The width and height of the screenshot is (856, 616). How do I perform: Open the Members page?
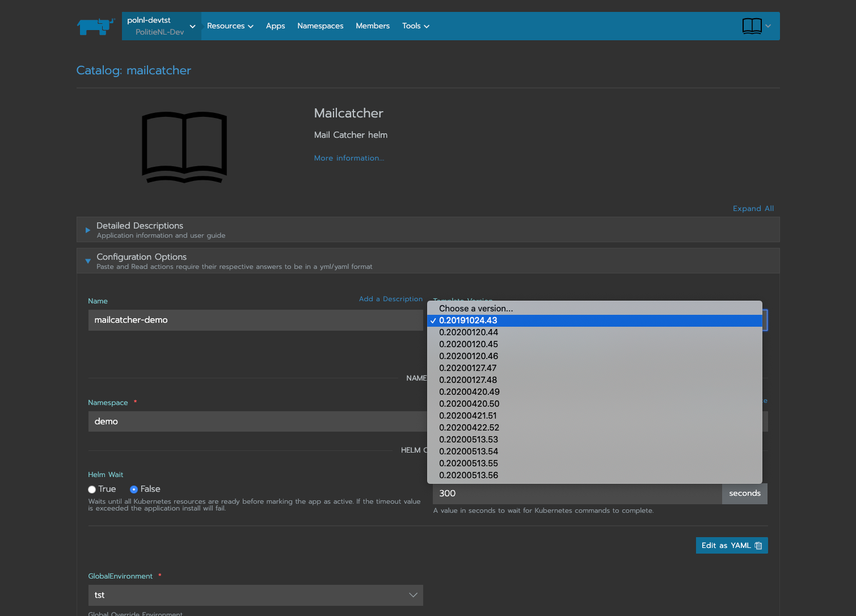point(373,26)
